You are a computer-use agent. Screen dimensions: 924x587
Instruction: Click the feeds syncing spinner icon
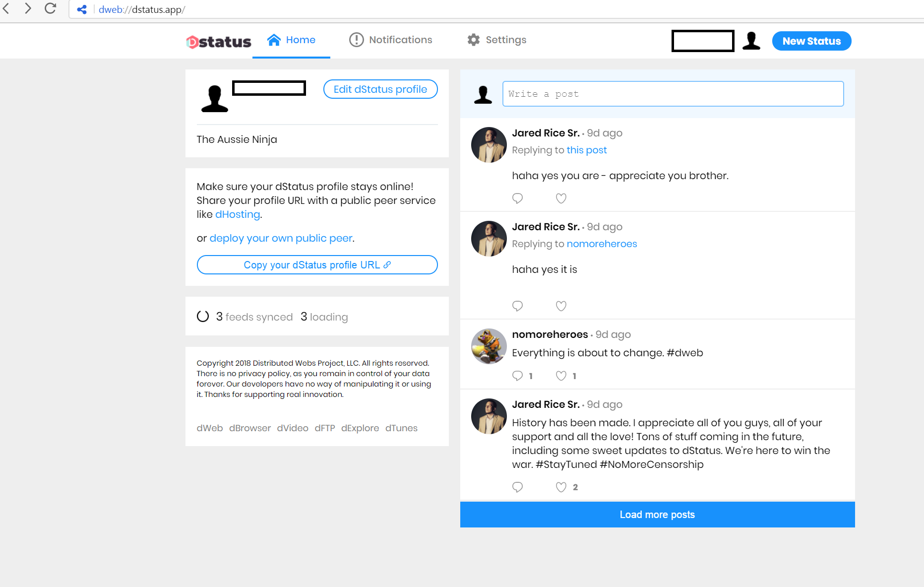tap(203, 317)
